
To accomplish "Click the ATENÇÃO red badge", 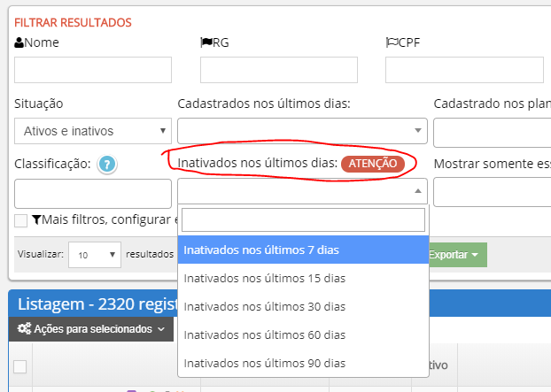I will coord(372,164).
